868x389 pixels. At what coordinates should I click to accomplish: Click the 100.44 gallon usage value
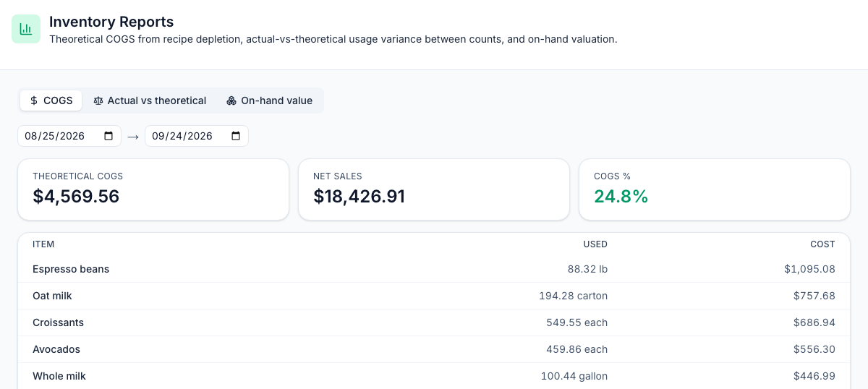(574, 376)
